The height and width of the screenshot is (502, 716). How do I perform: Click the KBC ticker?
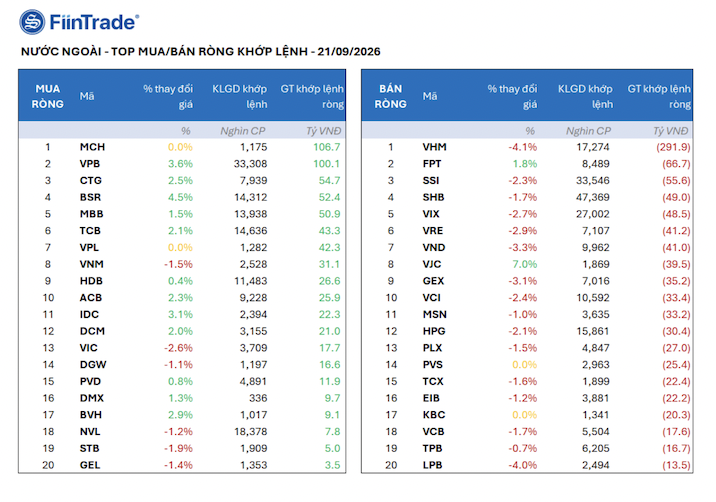click(434, 415)
